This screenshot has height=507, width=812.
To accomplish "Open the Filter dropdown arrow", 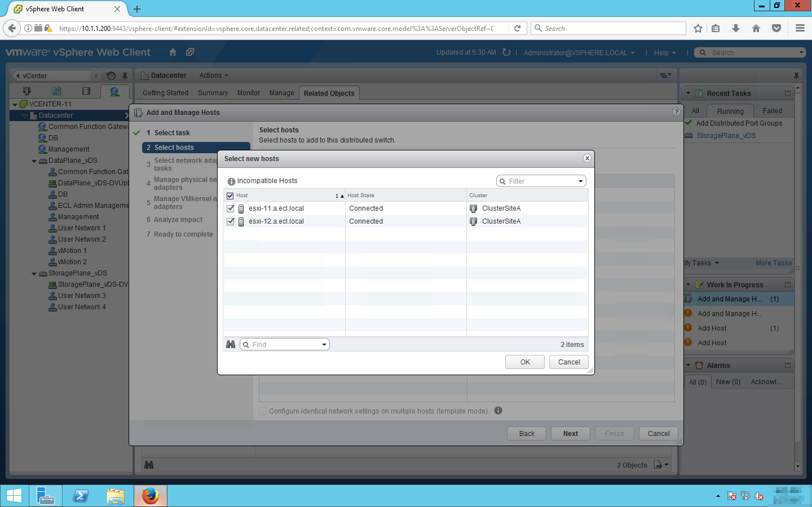I will click(581, 181).
